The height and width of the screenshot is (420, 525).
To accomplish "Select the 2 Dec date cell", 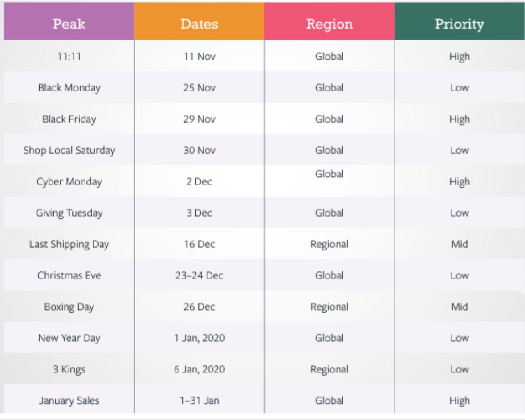I will pos(199,181).
